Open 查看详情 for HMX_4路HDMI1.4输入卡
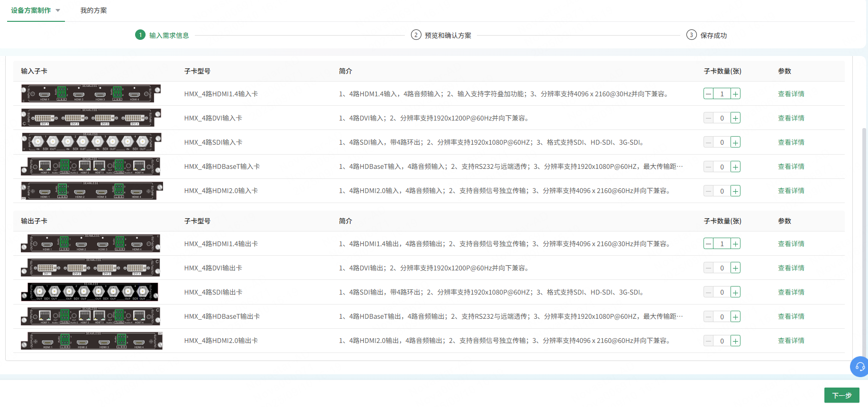The image size is (868, 407). 791,94
